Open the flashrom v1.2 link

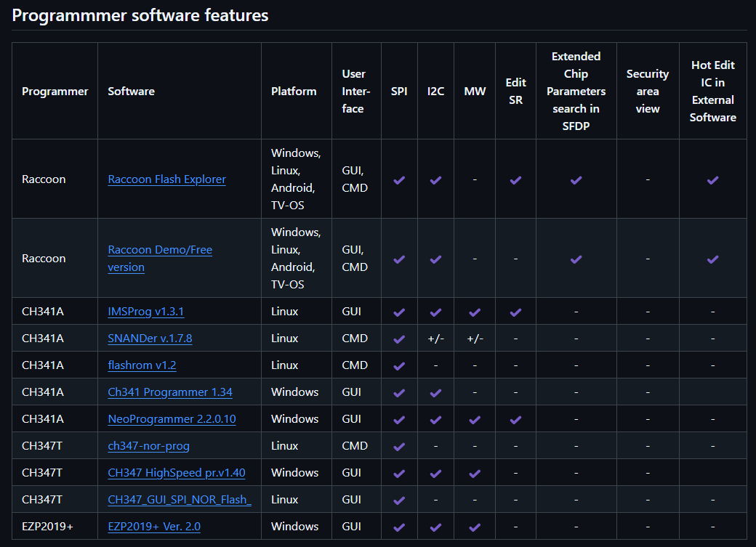coord(142,365)
